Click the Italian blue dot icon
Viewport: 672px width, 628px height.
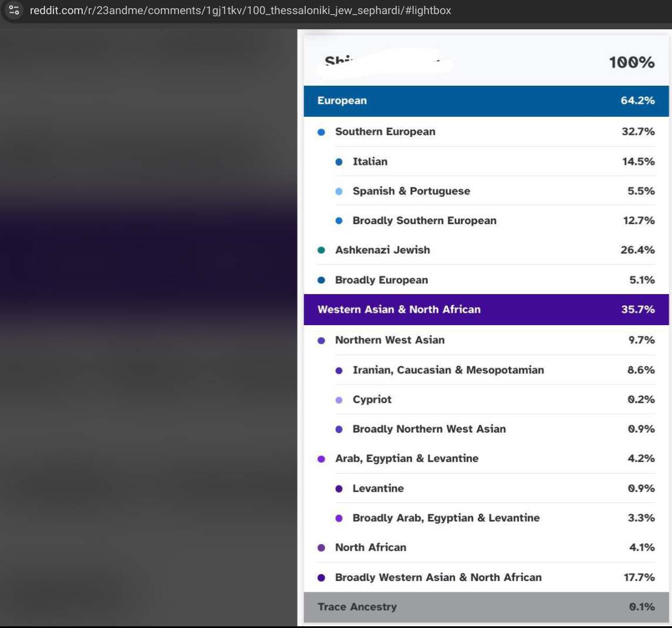click(339, 162)
